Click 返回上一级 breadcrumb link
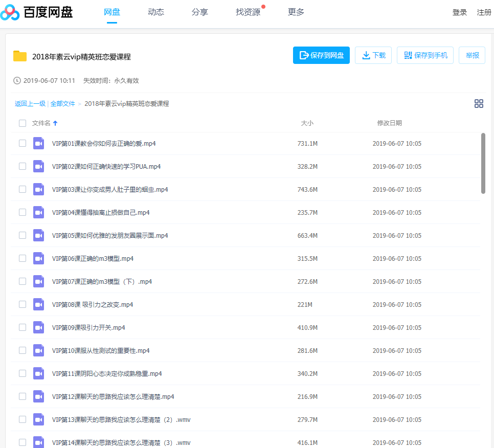The width and height of the screenshot is (494, 448). (30, 104)
